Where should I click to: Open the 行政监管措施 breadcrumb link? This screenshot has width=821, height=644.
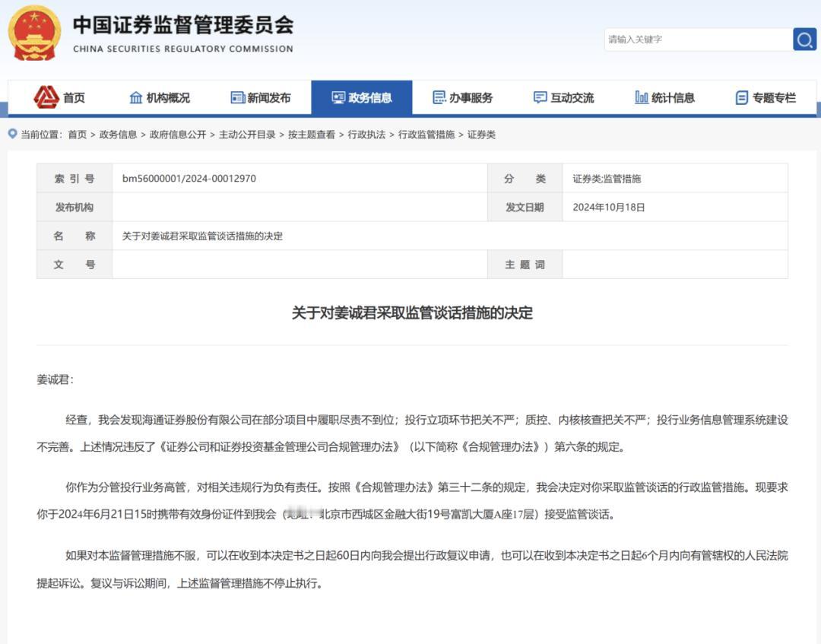click(426, 135)
